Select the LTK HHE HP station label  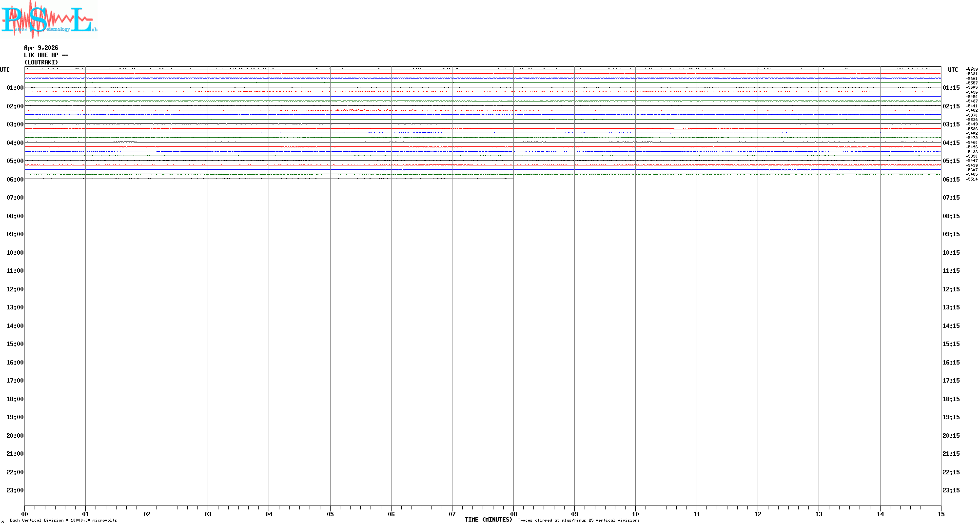(x=46, y=55)
